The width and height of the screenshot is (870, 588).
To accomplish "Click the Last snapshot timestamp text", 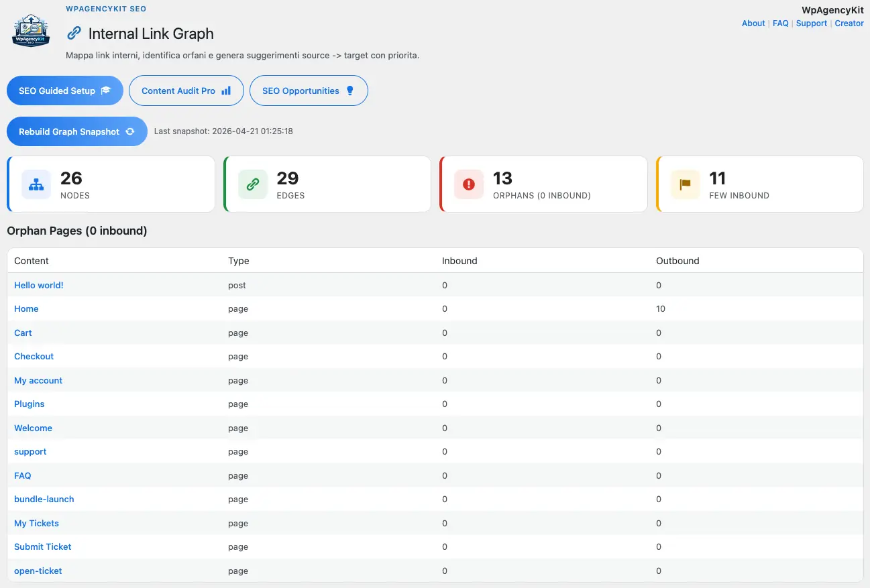I will (223, 131).
